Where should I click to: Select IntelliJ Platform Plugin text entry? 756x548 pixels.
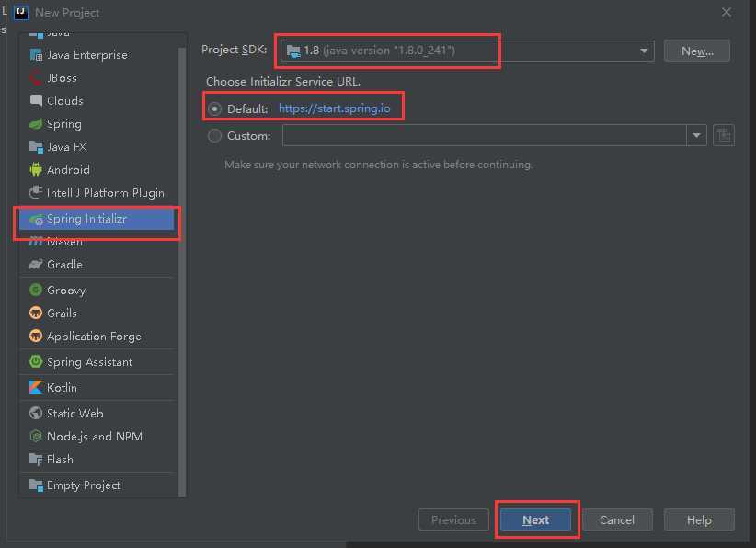pos(106,193)
